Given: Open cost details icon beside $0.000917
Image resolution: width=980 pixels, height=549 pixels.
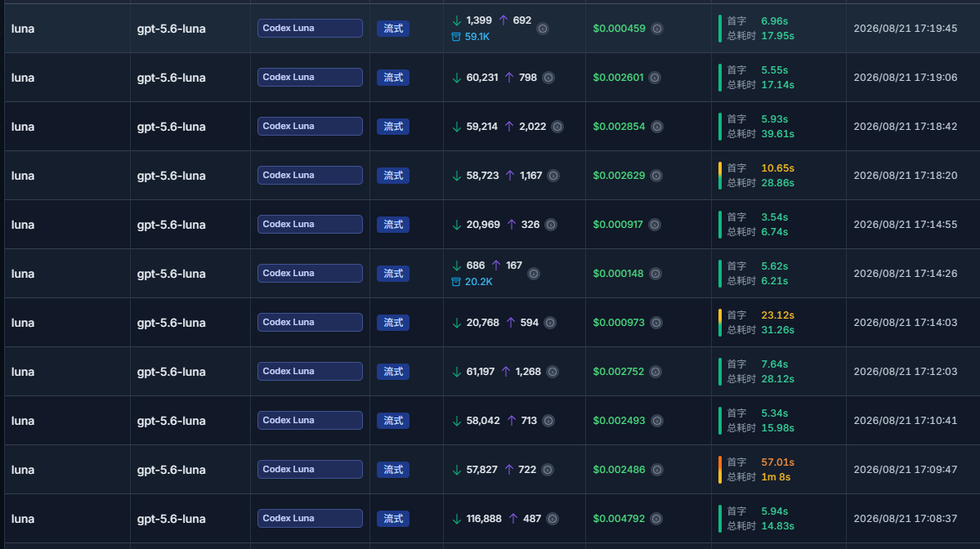Looking at the screenshot, I should [655, 225].
